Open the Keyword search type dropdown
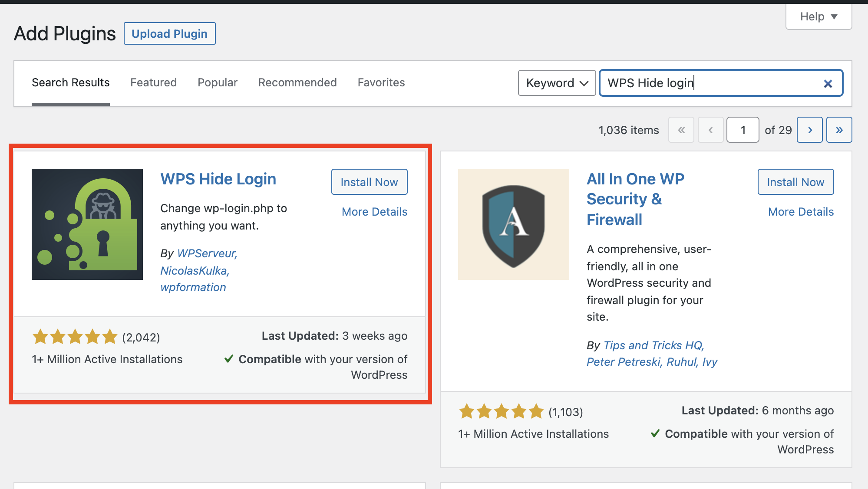The width and height of the screenshot is (868, 489). coord(557,83)
